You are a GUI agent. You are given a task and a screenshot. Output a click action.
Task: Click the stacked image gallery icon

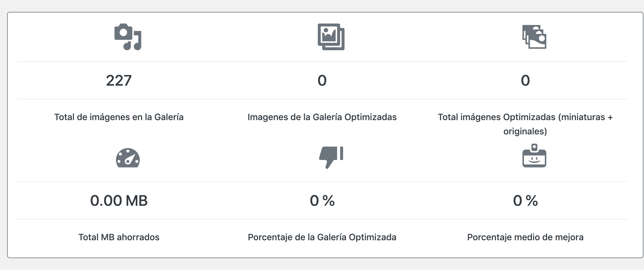coord(331,37)
